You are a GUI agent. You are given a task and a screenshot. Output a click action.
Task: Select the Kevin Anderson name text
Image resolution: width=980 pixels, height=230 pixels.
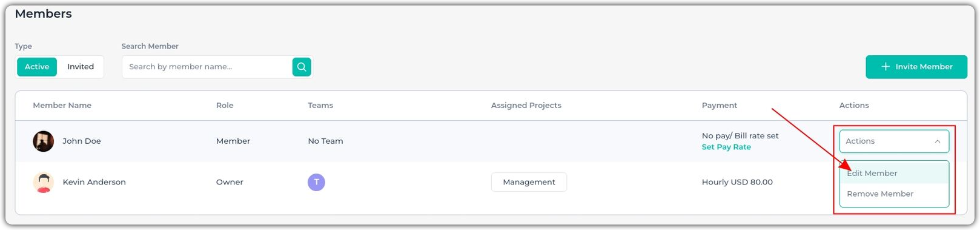point(94,182)
